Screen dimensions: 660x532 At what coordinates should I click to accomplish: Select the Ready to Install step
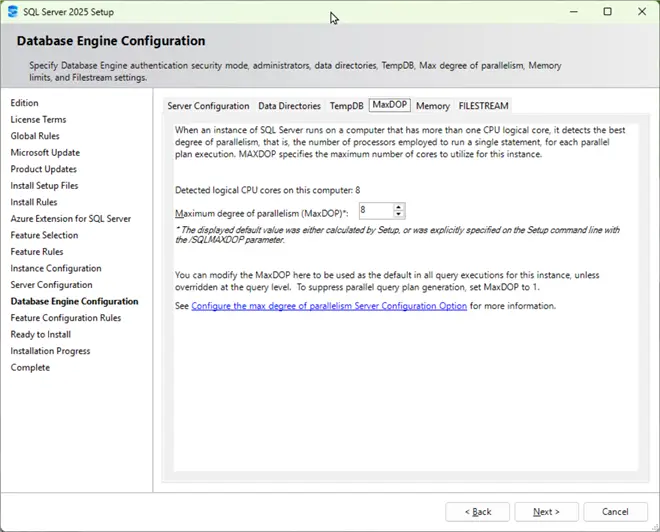[x=40, y=335]
